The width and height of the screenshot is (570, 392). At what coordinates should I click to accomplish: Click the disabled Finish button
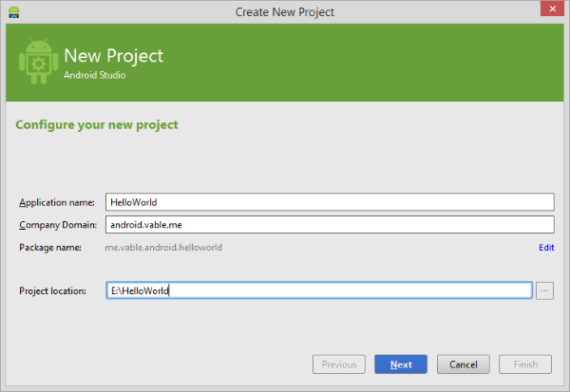coord(525,364)
